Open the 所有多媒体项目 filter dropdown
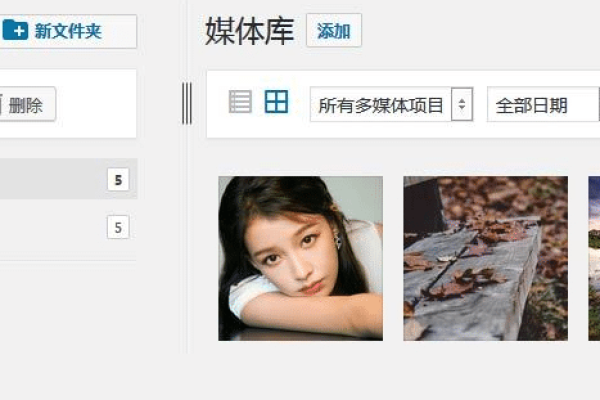Screen dimensions: 600x400 point(391,104)
